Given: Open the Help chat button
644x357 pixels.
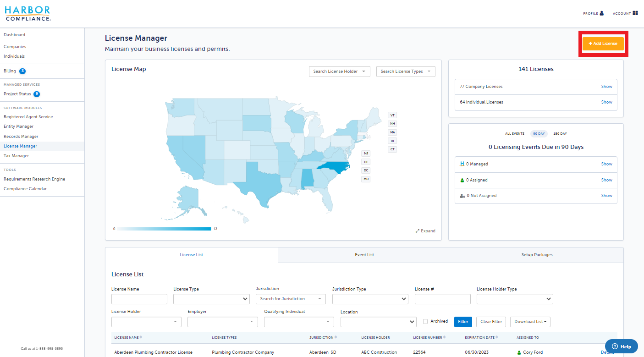Looking at the screenshot, I should (x=621, y=346).
